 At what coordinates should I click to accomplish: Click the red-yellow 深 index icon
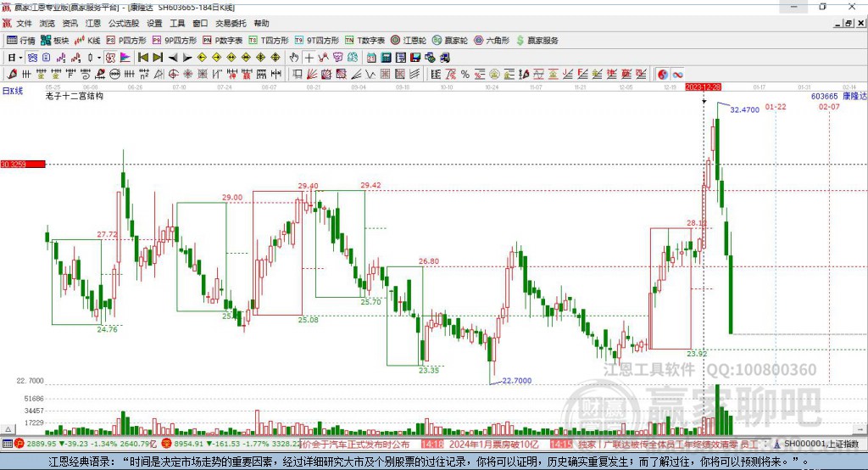point(167,444)
